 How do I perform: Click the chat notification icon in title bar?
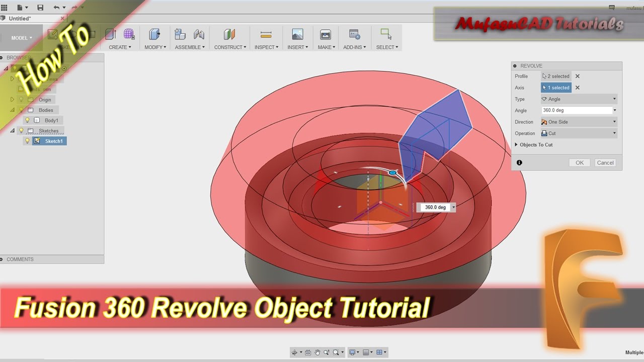coord(612,8)
